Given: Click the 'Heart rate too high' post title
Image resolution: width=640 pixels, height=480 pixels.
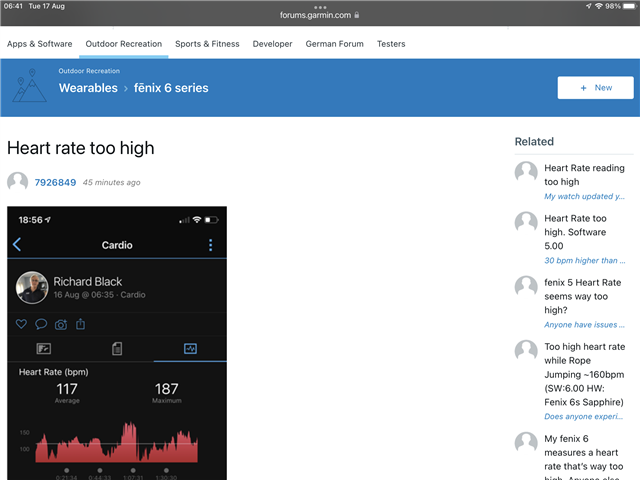Looking at the screenshot, I should (x=81, y=148).
